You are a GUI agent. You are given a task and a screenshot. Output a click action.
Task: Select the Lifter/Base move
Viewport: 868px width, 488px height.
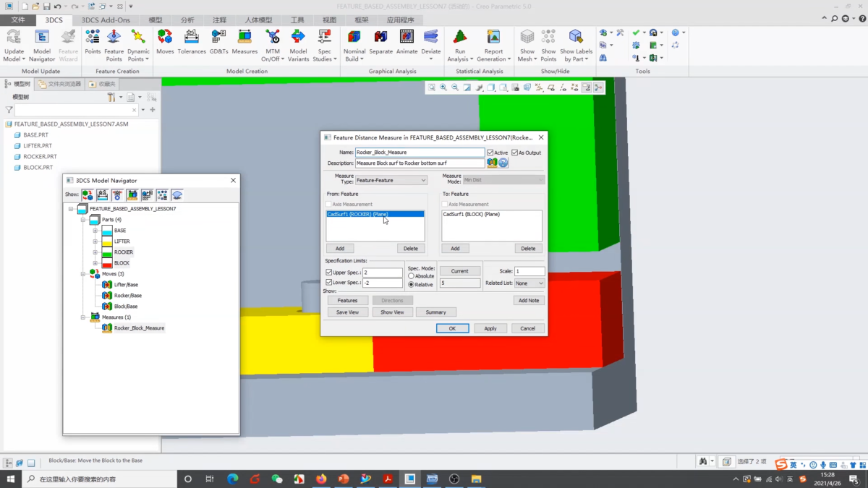click(x=126, y=285)
